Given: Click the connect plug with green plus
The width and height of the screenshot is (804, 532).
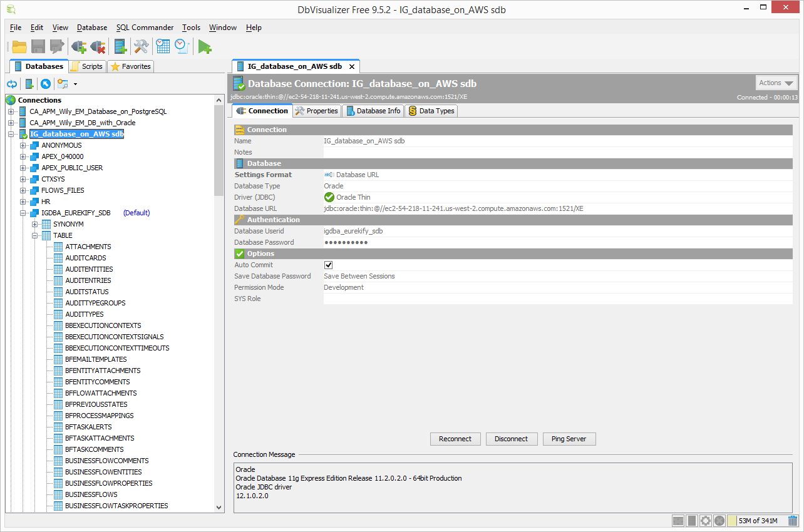Looking at the screenshot, I should coord(79,46).
